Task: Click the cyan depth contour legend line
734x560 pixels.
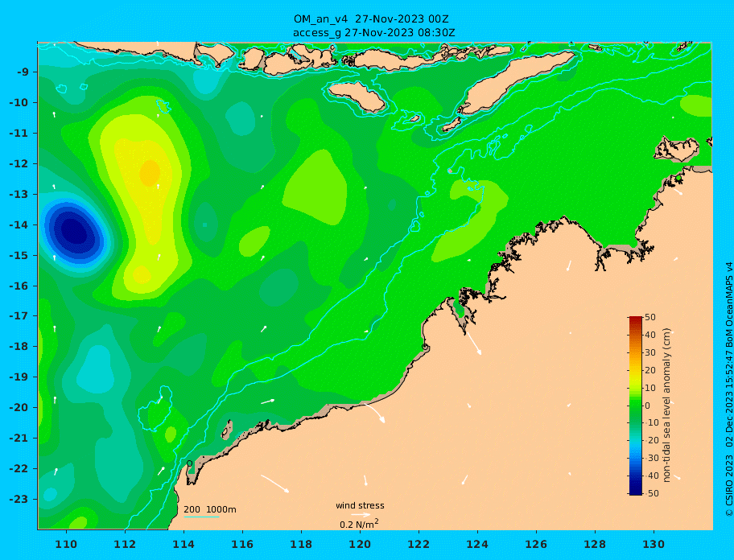Action: (x=201, y=517)
